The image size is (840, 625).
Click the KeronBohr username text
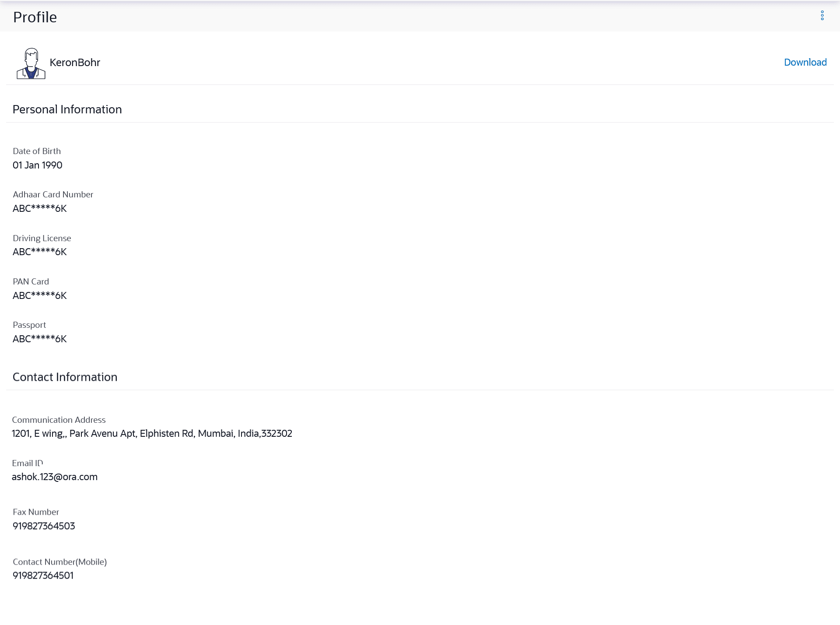(75, 63)
